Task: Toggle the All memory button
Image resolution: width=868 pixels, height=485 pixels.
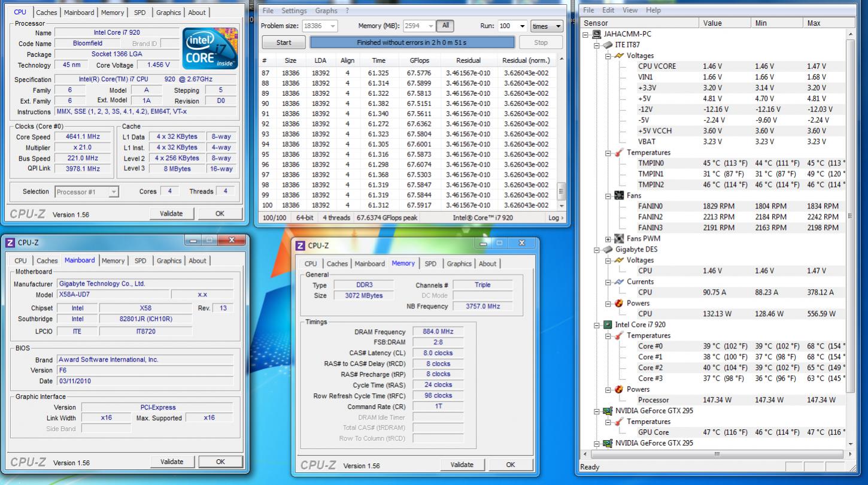Action: (445, 26)
